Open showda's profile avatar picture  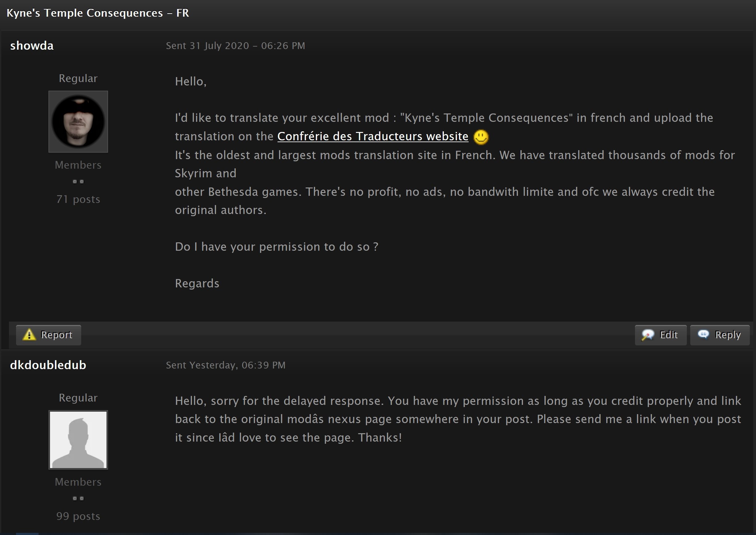click(78, 121)
